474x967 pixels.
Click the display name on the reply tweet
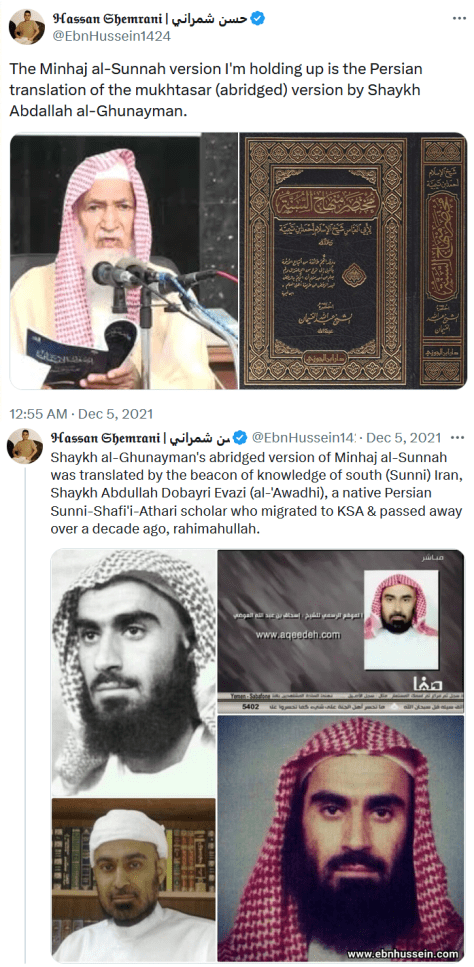(x=141, y=438)
